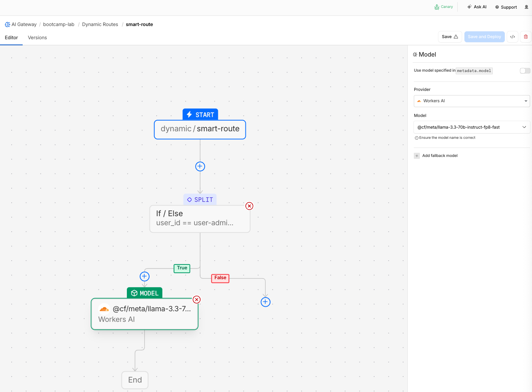Click the AI Gateway breadcrumb icon

point(8,25)
